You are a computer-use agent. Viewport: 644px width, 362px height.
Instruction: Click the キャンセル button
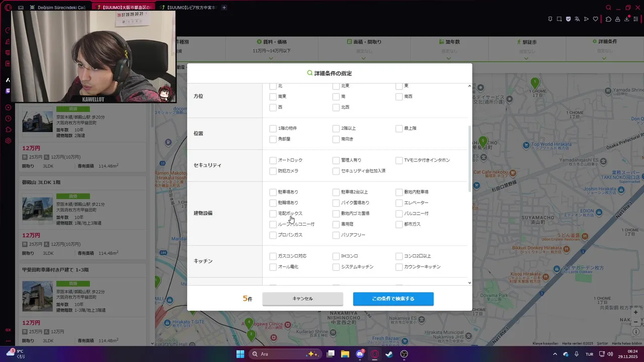[x=303, y=299]
